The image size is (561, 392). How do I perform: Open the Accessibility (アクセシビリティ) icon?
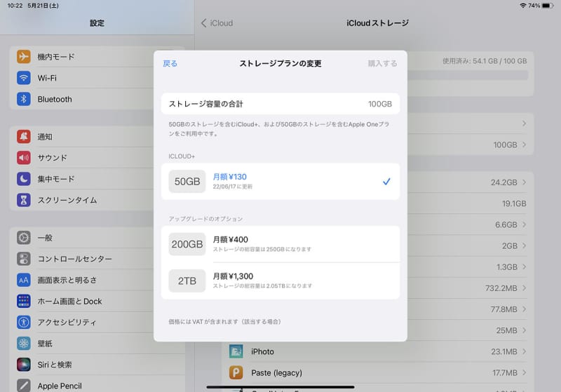[24, 322]
